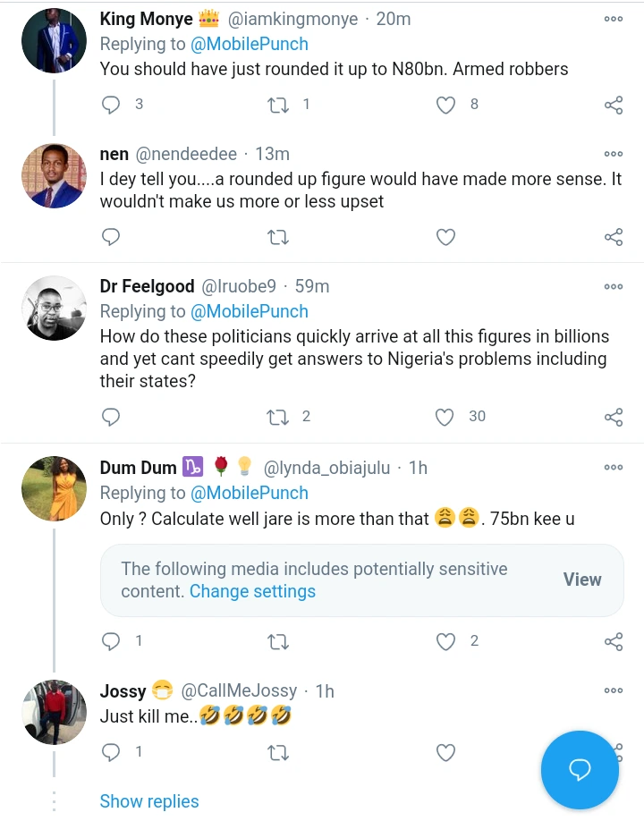Like Dr Feelgood's tweet

coord(445,417)
